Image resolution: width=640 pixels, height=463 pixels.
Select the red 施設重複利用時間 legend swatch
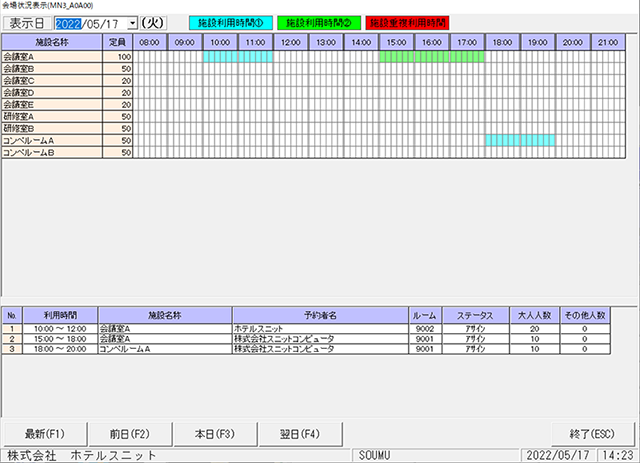(x=407, y=23)
